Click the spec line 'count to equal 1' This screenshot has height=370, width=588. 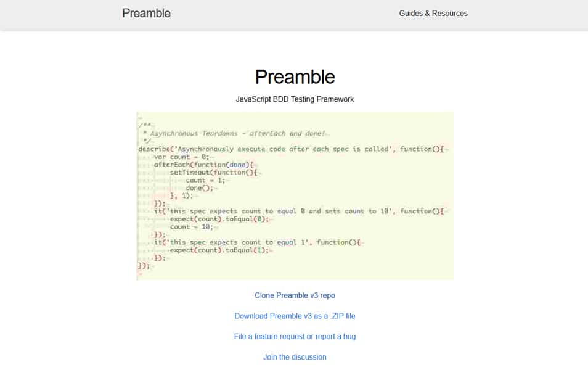click(x=257, y=242)
